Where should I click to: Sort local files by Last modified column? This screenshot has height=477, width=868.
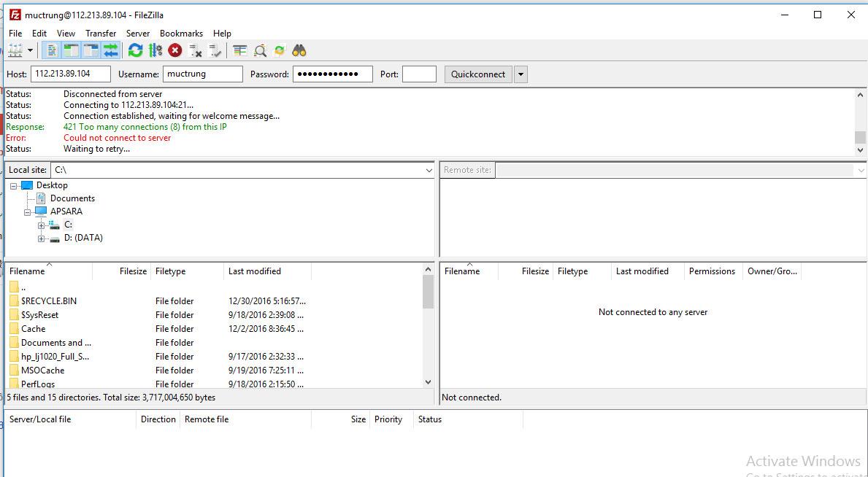[x=267, y=271]
